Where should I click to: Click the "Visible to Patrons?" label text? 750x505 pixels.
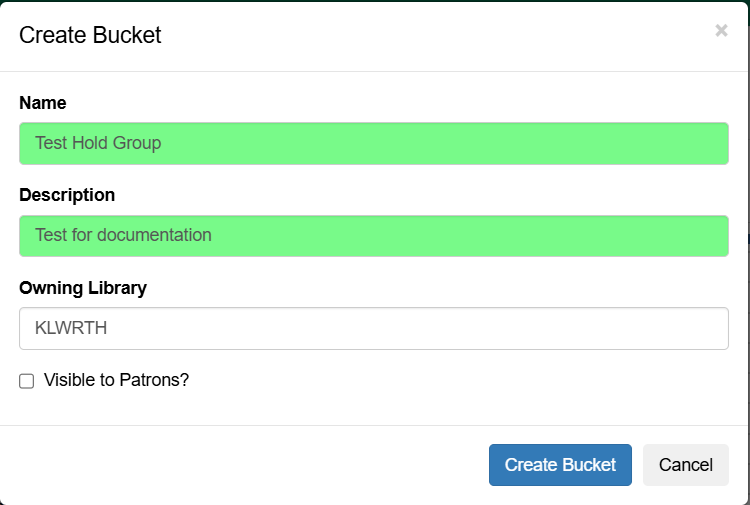point(116,380)
